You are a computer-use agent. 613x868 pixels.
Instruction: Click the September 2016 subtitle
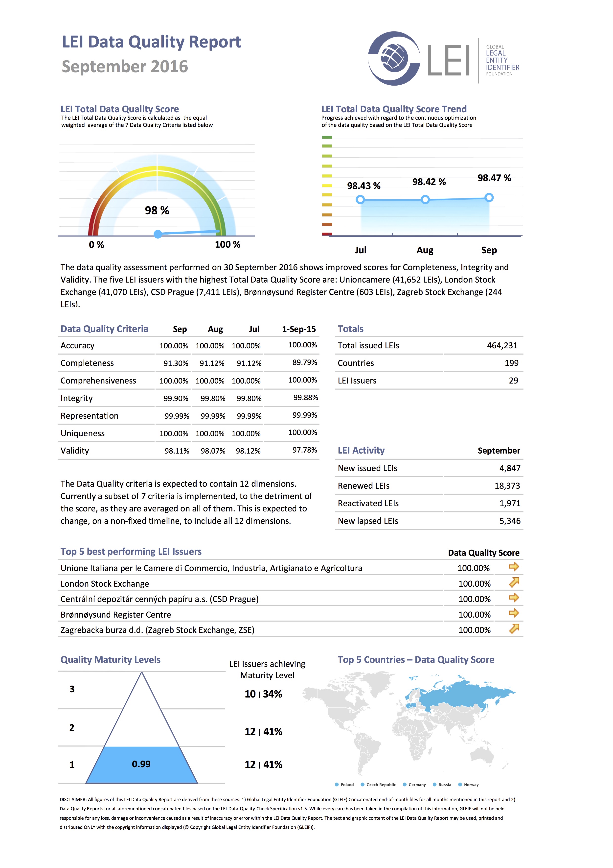(125, 67)
